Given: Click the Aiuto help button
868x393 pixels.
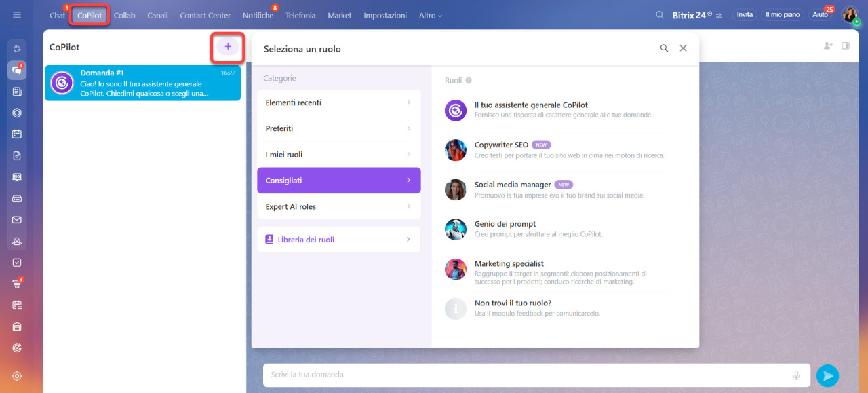Looking at the screenshot, I should [x=821, y=15].
